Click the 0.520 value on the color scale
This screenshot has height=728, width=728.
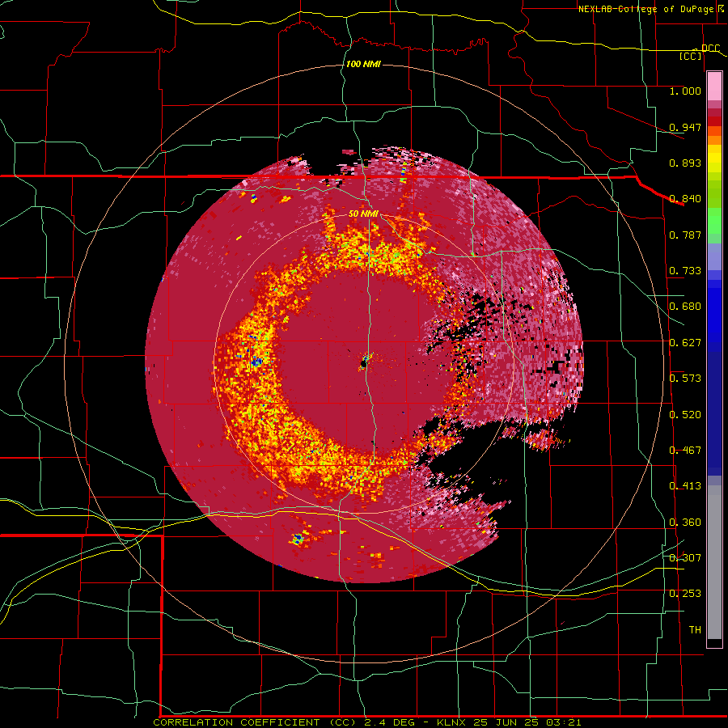(685, 415)
